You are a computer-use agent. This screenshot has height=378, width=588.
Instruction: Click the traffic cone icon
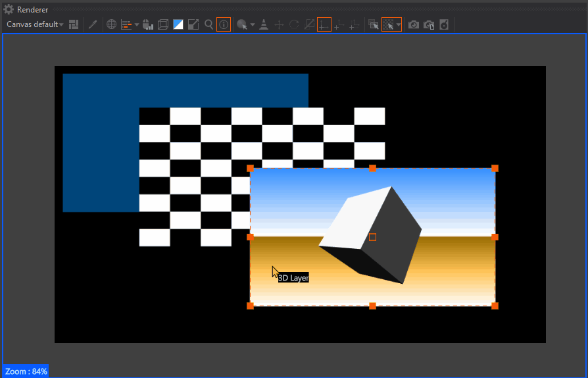(x=264, y=24)
